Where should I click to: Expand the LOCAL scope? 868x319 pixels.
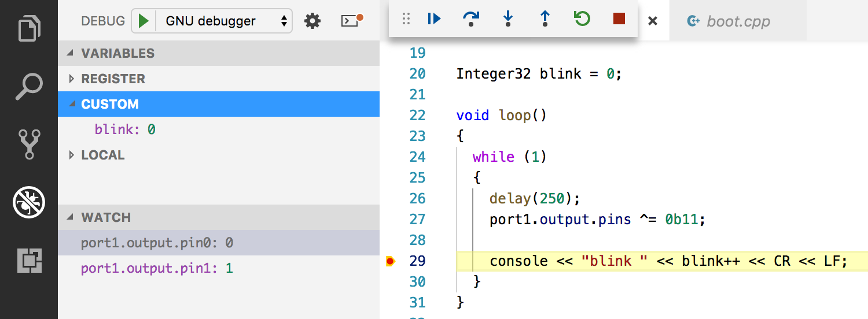(219, 155)
